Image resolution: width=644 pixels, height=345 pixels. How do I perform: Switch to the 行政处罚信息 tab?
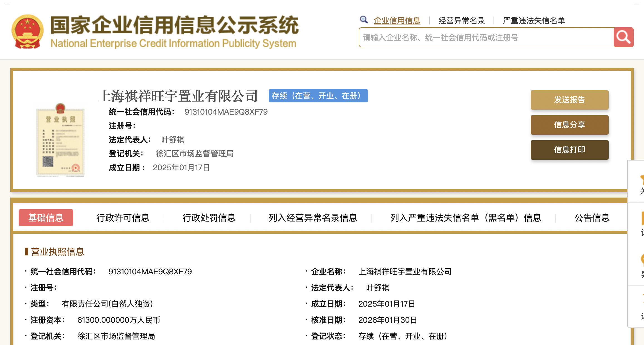coord(209,218)
